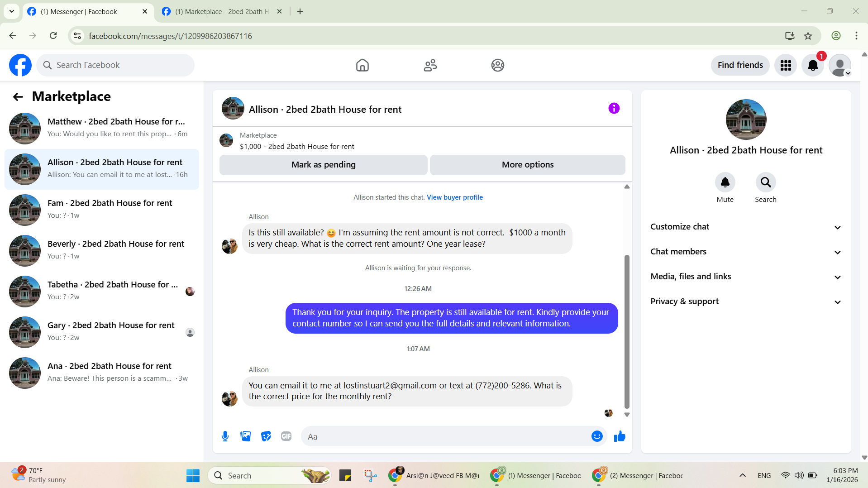Open the listing photo in right panel
868x488 pixels.
tap(746, 120)
